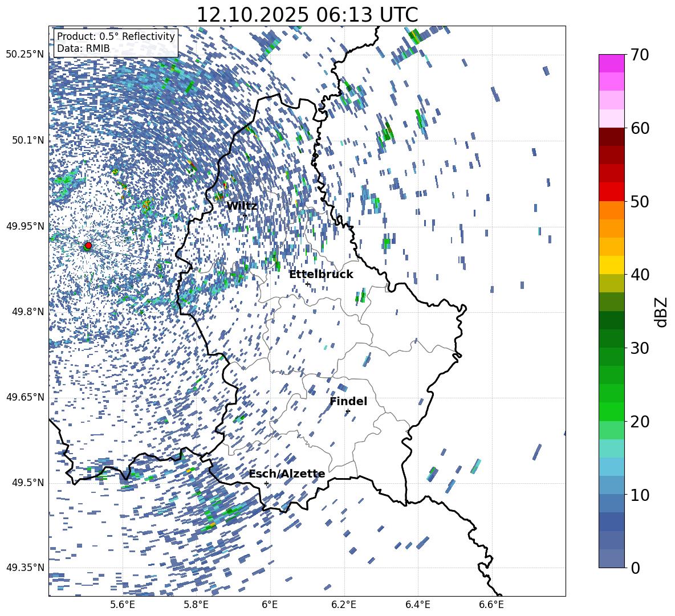This screenshot has width=675, height=616.
Task: Click the plot title 12.10.2025 06:13 UTC
Action: point(307,15)
